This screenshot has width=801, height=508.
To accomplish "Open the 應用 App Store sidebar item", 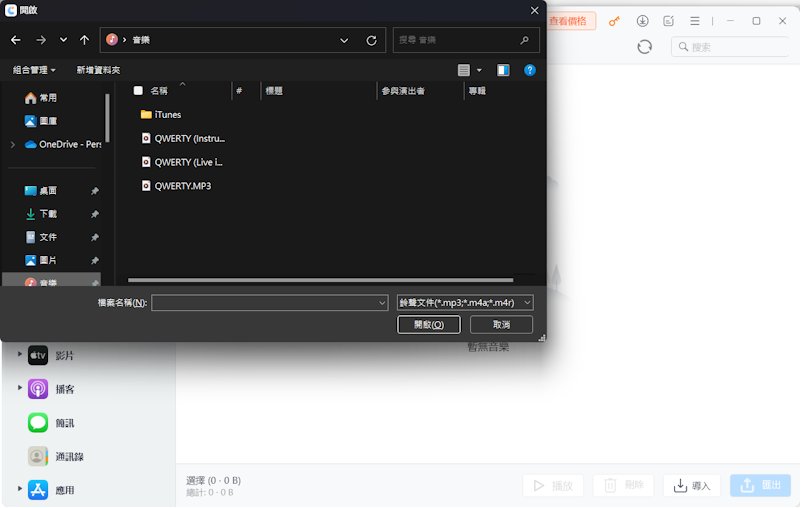I will pyautogui.click(x=51, y=490).
